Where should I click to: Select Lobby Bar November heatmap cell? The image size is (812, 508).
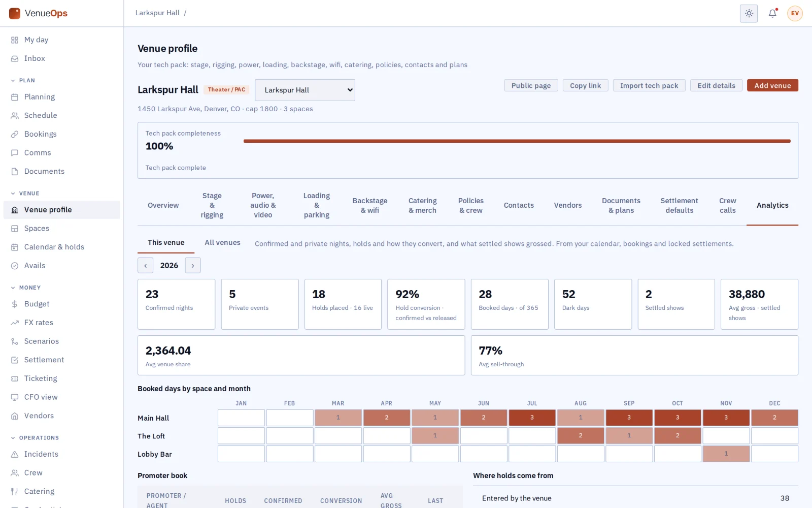pos(726,454)
